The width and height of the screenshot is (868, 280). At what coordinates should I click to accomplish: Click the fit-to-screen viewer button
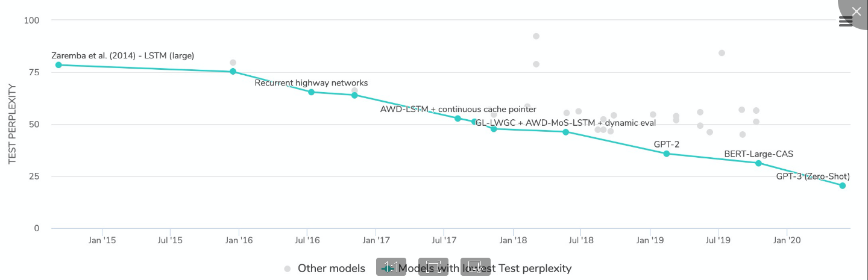pos(433,267)
